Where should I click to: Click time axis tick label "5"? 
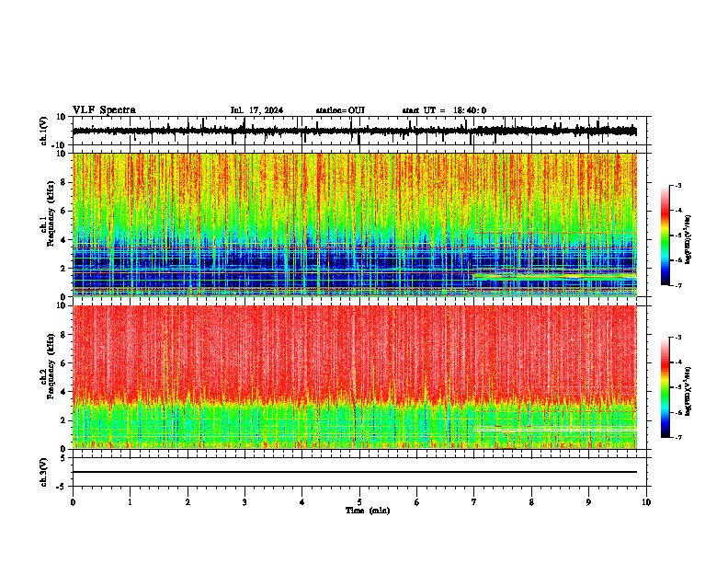point(359,502)
